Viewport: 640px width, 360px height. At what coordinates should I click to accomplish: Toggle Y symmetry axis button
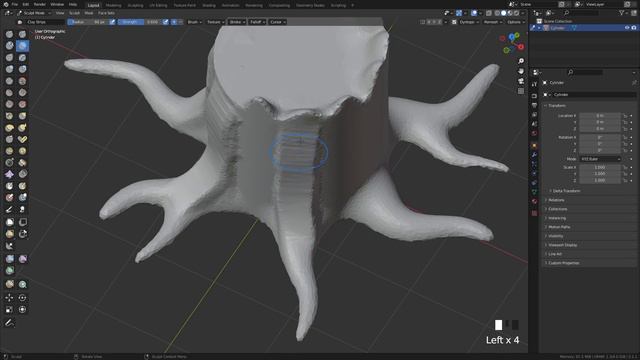(x=434, y=22)
